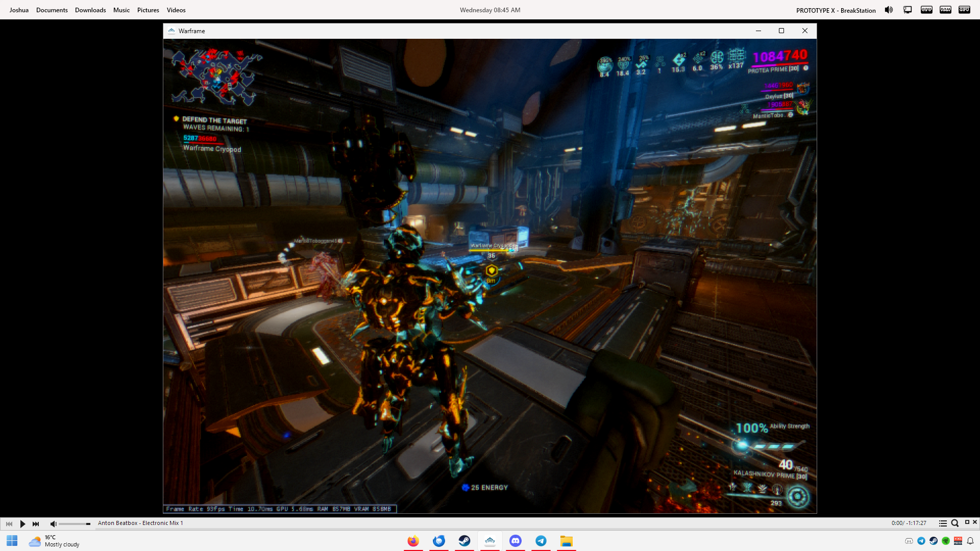Open Telegram from the taskbar
The width and height of the screenshot is (980, 551).
click(x=541, y=541)
